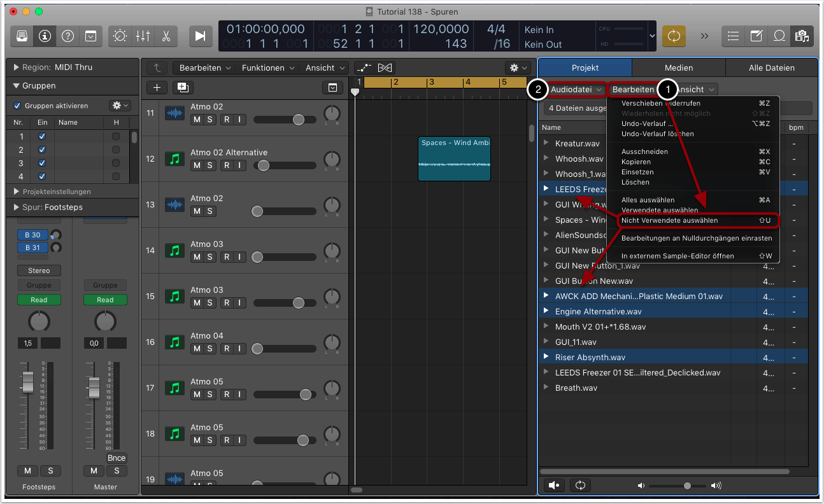The width and height of the screenshot is (824, 504).
Task: Uncheck the Gruppen aktivieren checkbox
Action: [17, 106]
